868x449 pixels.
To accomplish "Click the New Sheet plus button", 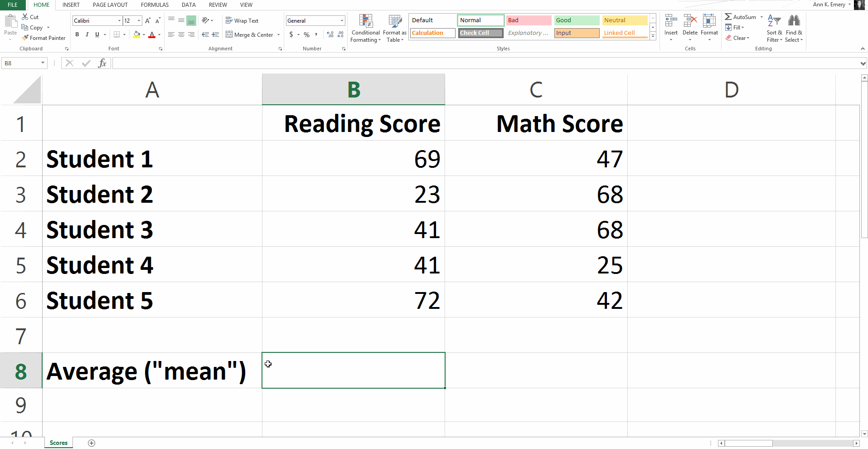I will click(92, 443).
